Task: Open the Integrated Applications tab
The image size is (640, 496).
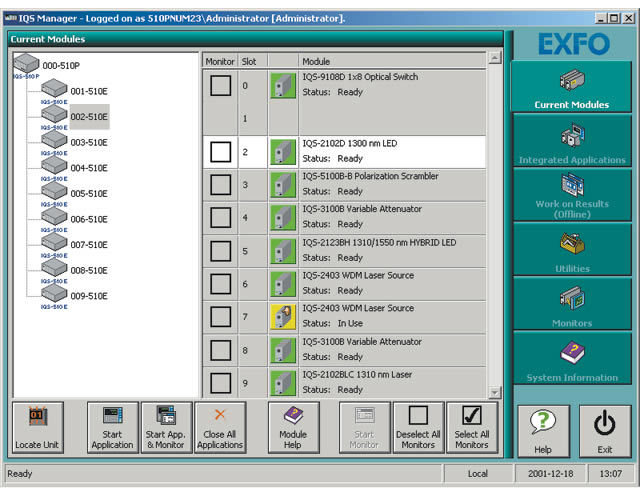Action: click(x=572, y=140)
